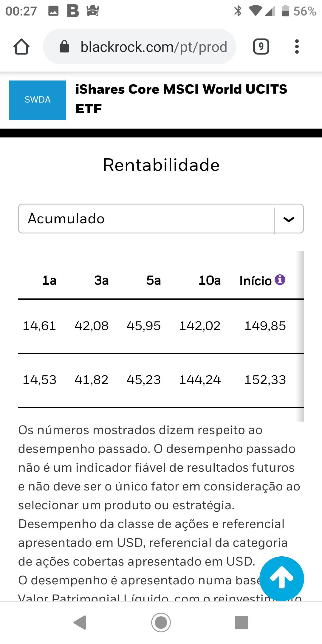Tap the Bluetooth status bar icon

coord(238,11)
